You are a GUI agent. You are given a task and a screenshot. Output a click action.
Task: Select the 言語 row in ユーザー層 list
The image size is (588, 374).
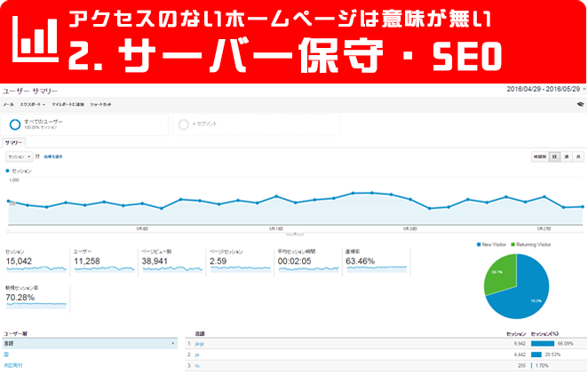89,342
